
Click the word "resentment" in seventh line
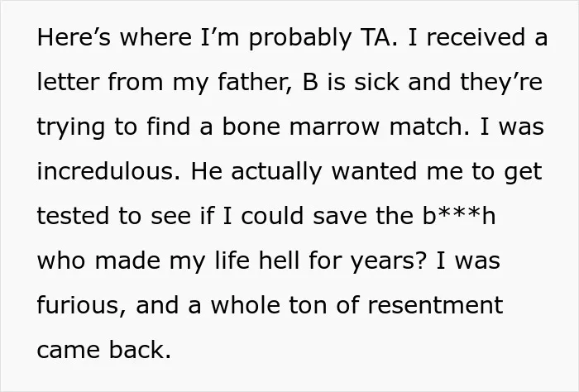coord(435,305)
